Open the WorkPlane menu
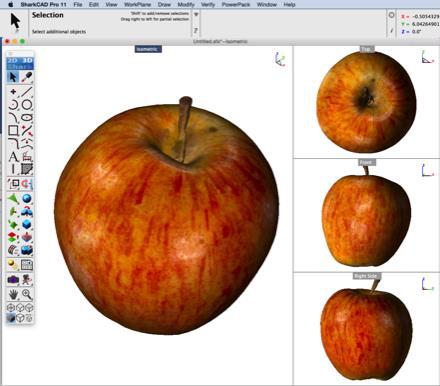This screenshot has height=386, width=440. [137, 5]
